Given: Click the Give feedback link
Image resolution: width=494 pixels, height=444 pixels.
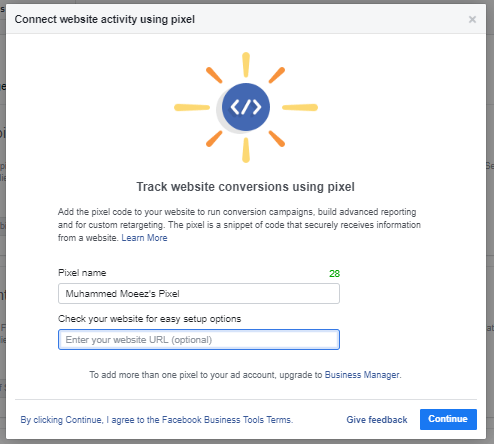Looking at the screenshot, I should [x=377, y=420].
